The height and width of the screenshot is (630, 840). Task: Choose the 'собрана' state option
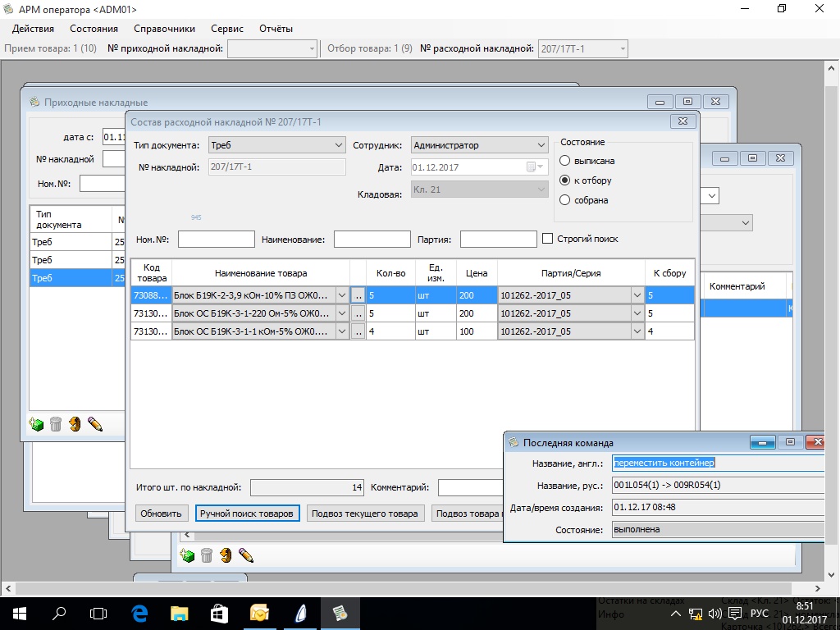click(x=564, y=200)
